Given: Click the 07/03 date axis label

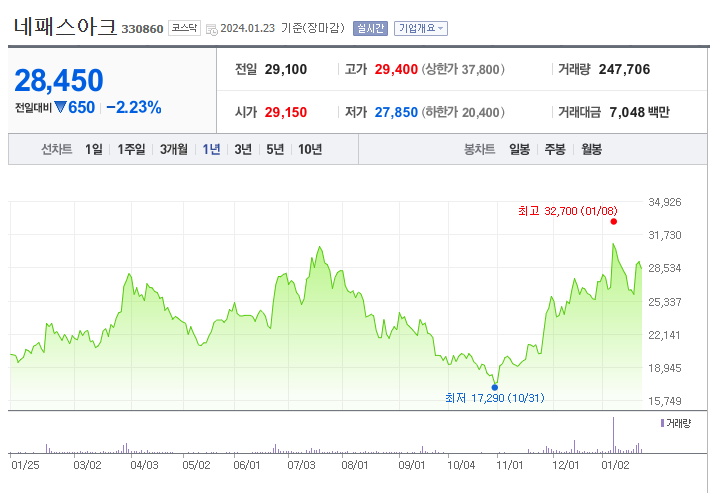Looking at the screenshot, I should [301, 465].
